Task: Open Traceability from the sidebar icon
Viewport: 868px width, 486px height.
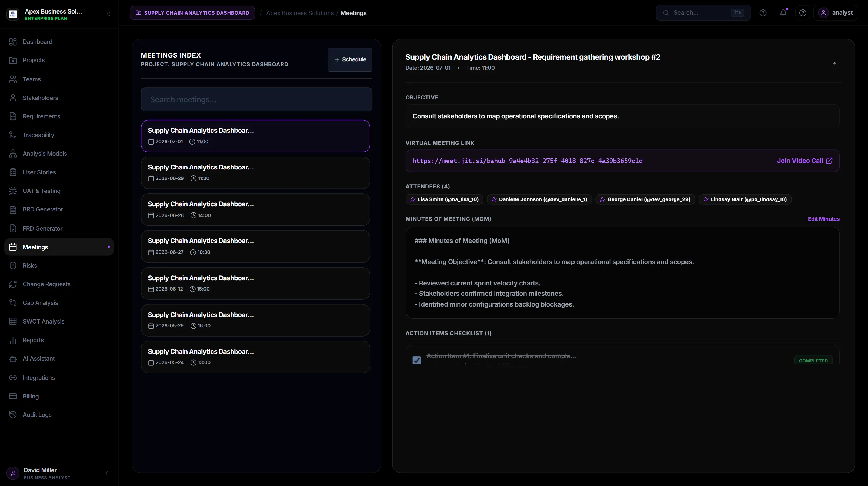Action: [x=13, y=135]
